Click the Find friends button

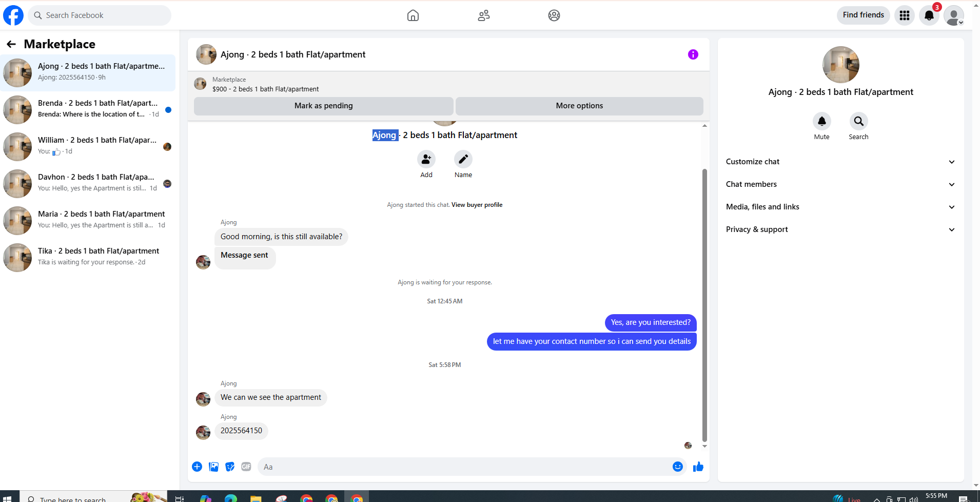(x=864, y=15)
